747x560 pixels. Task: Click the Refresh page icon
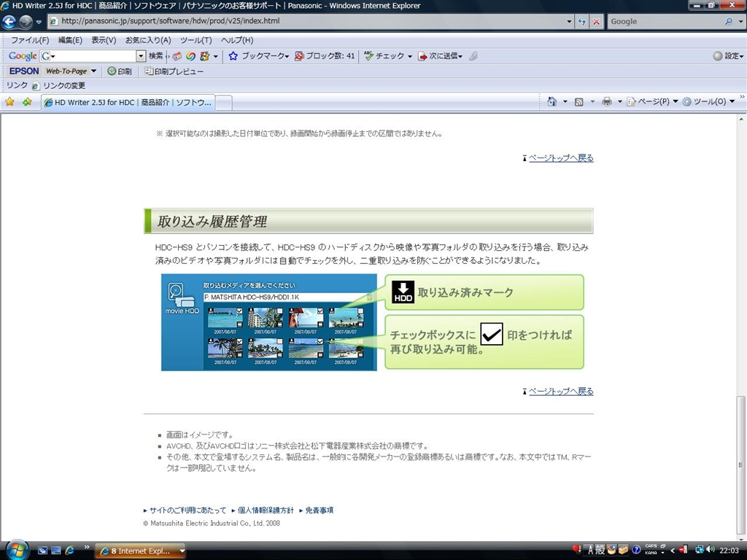pyautogui.click(x=581, y=21)
